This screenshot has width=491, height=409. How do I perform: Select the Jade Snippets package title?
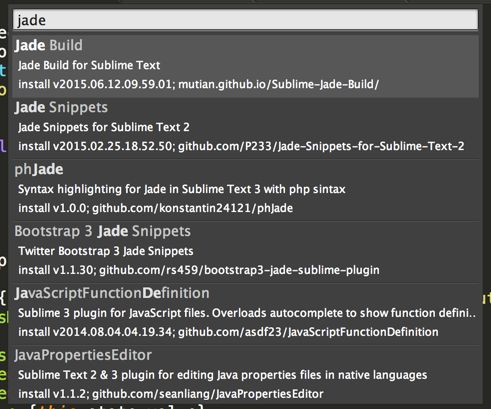61,107
